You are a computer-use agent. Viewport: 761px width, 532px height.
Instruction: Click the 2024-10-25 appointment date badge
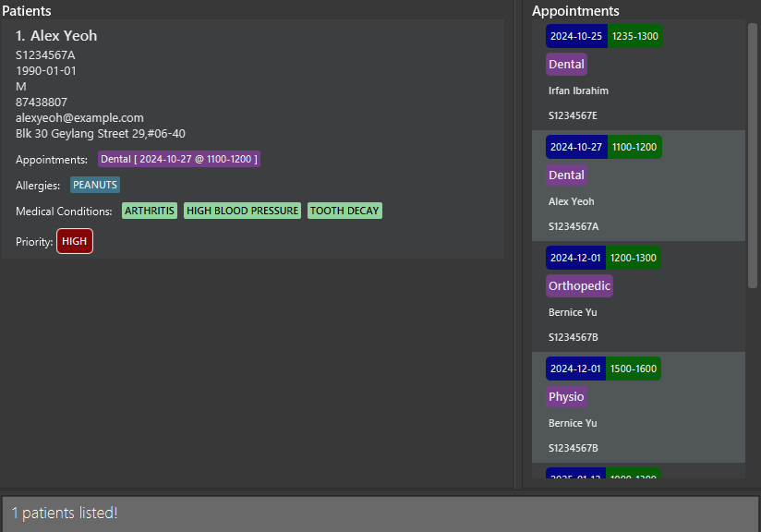pyautogui.click(x=576, y=36)
